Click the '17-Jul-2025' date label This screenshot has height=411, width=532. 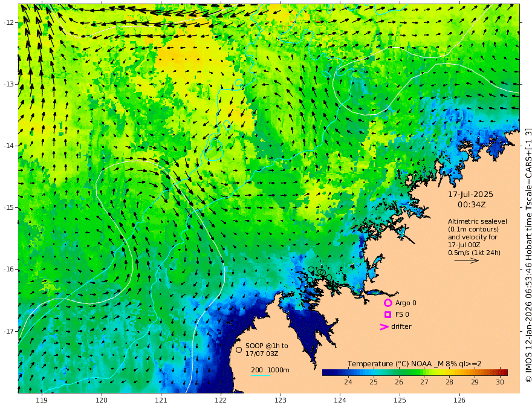tap(470, 195)
